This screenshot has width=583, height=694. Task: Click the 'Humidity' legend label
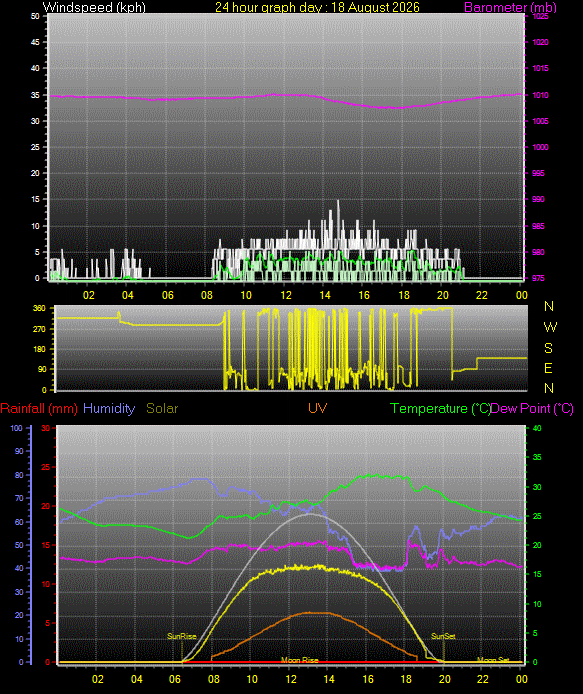point(109,408)
